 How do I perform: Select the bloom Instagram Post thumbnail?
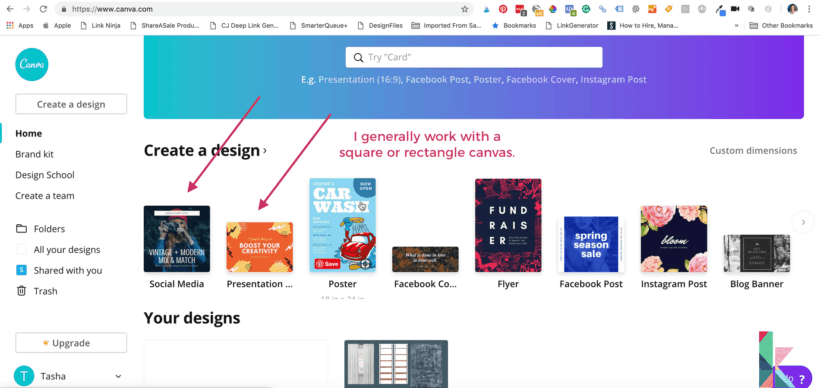click(674, 238)
